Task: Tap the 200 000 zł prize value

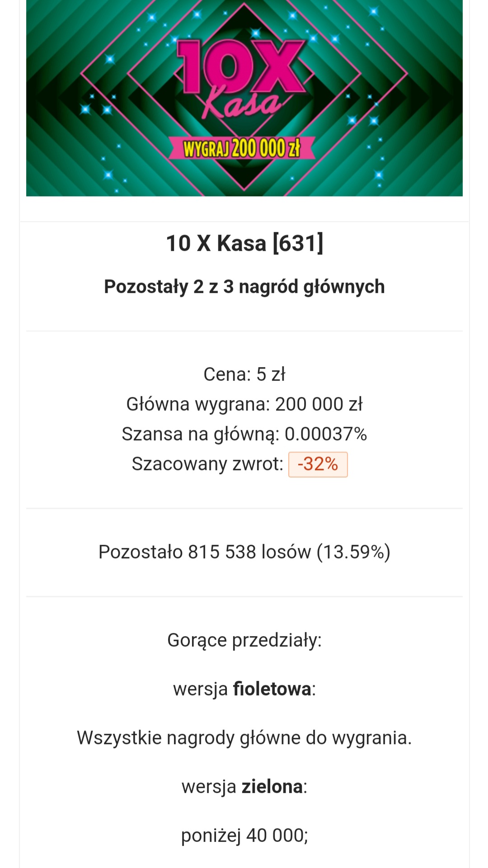Action: pos(319,404)
